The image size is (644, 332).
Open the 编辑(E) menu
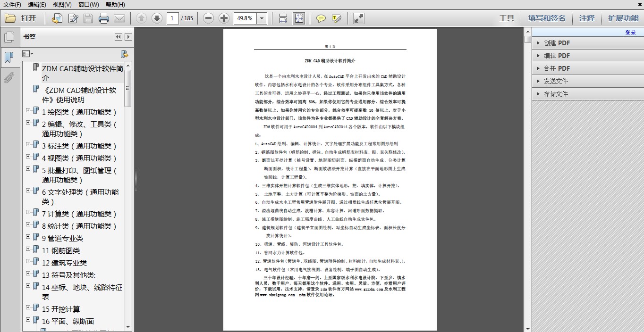click(37, 4)
